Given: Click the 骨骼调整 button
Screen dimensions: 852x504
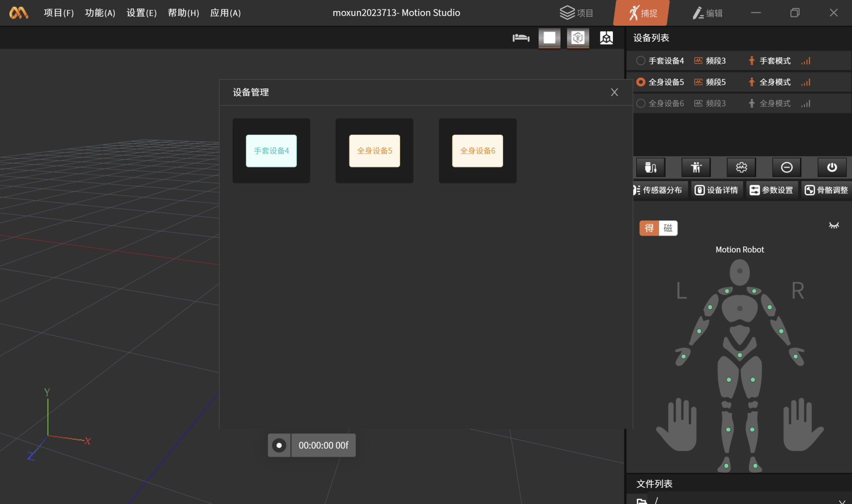Looking at the screenshot, I should pyautogui.click(x=826, y=190).
